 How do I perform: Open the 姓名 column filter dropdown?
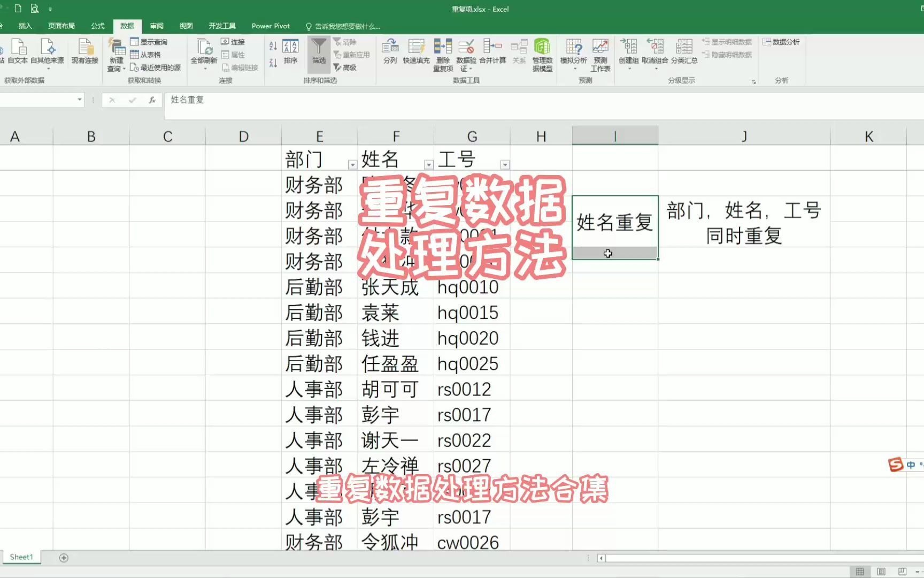click(x=428, y=165)
